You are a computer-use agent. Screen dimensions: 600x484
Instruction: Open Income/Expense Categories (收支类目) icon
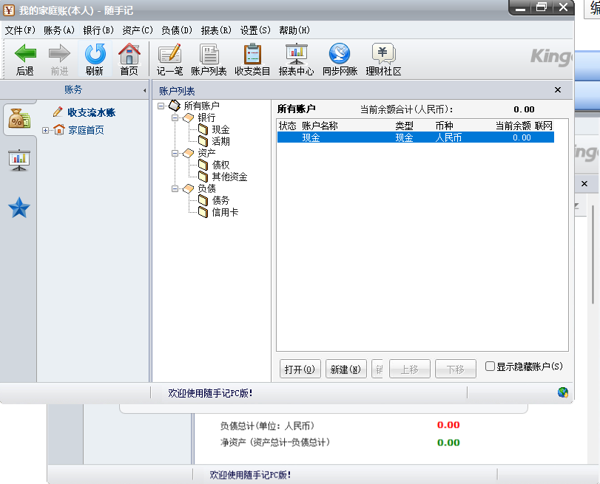253,54
